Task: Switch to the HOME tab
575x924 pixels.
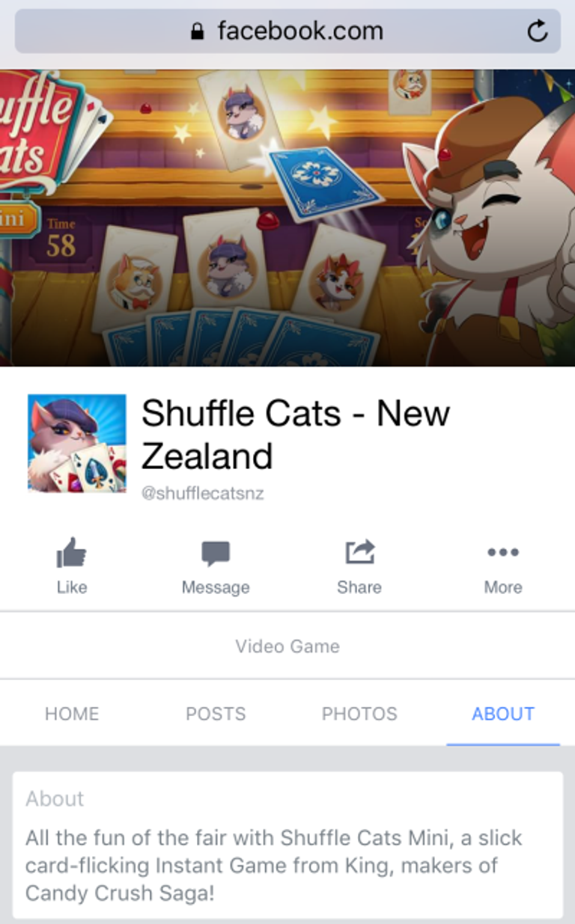Action: (72, 714)
